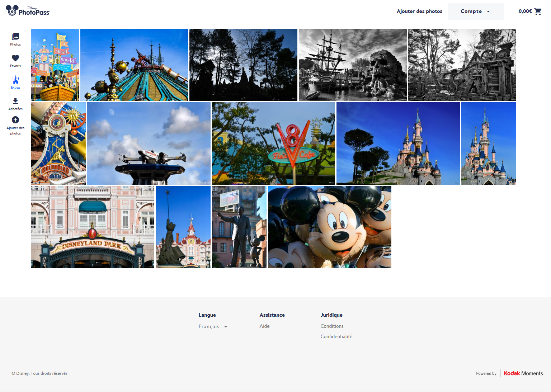
Task: Open the Extras castle icon
Action: 15,82
